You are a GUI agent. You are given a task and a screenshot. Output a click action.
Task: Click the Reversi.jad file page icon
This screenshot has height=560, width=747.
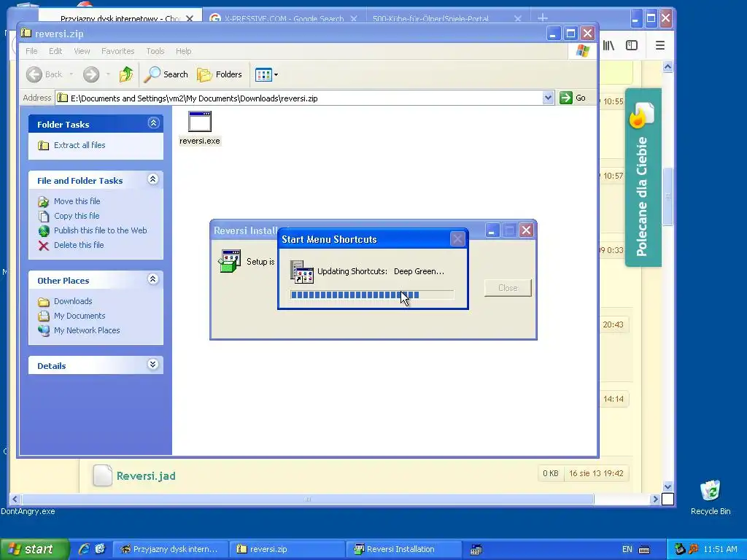(102, 475)
